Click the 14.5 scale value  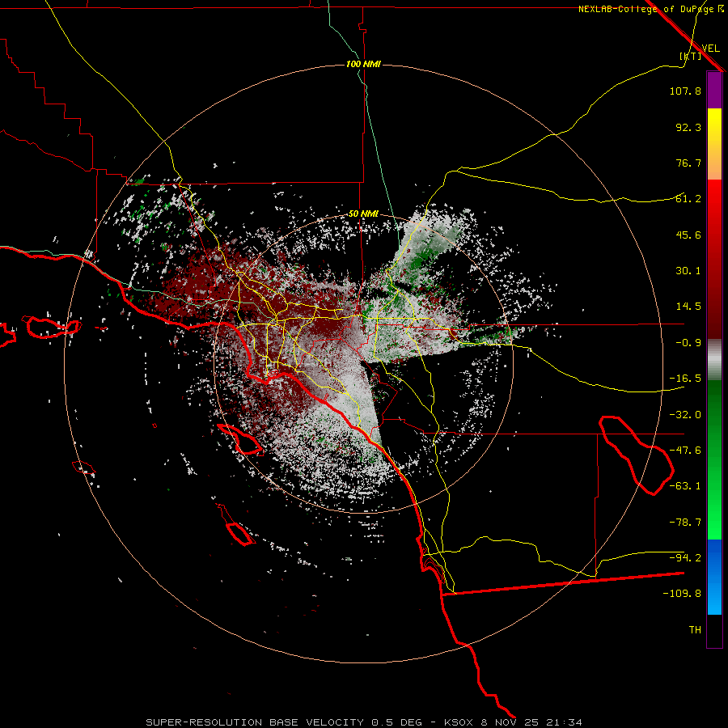(x=688, y=307)
